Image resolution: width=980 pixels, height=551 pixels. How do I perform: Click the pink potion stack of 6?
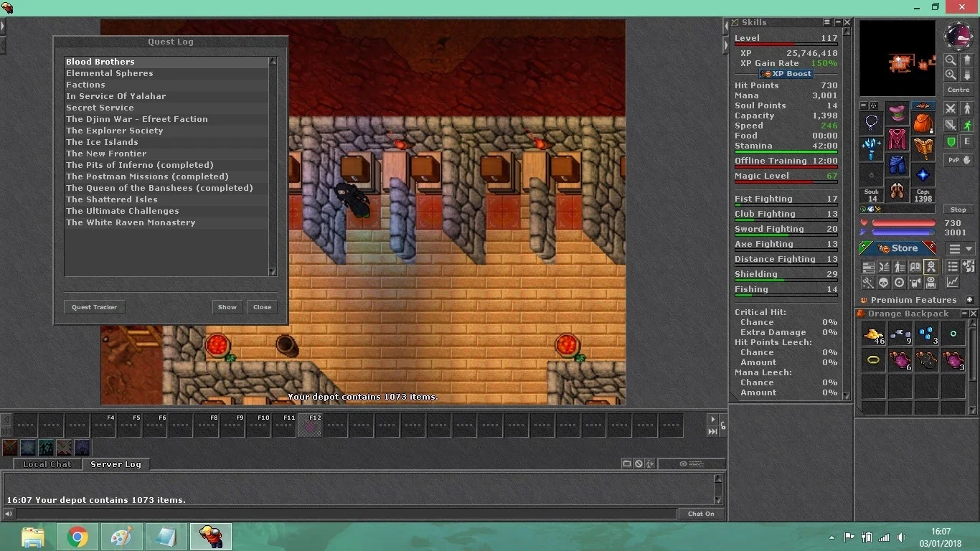point(900,360)
